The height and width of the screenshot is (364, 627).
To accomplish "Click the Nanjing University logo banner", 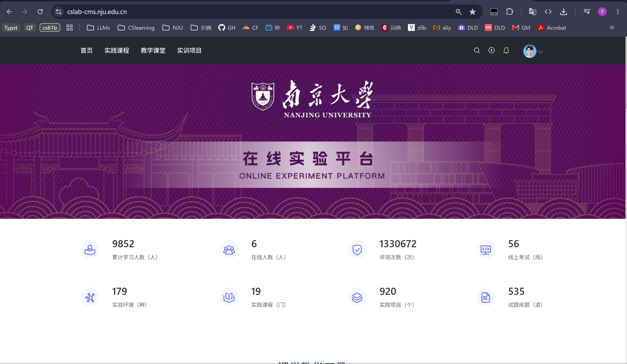I will click(x=312, y=99).
